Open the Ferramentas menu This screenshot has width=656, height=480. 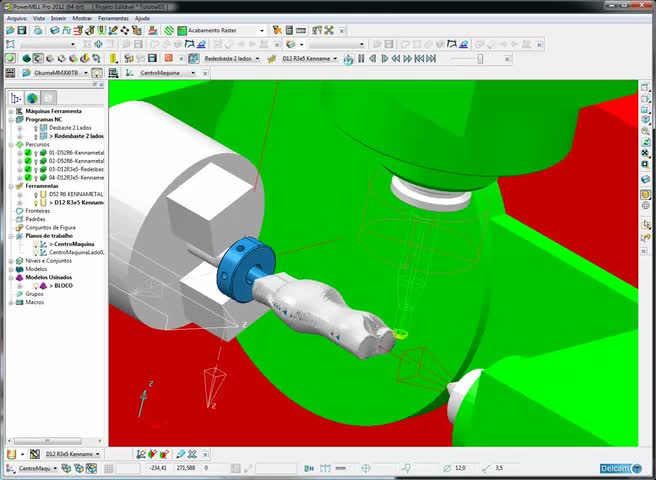[x=113, y=18]
